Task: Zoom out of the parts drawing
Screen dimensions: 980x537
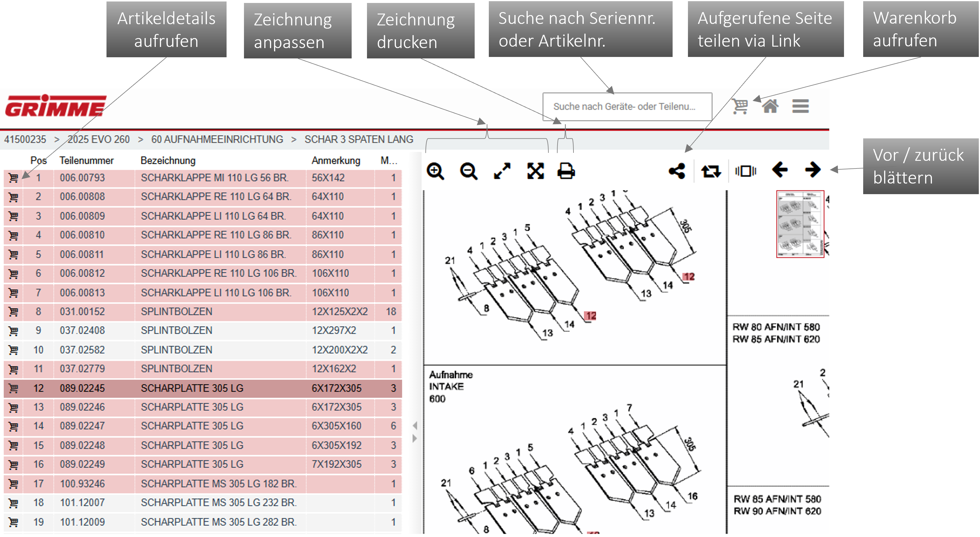Action: tap(468, 171)
